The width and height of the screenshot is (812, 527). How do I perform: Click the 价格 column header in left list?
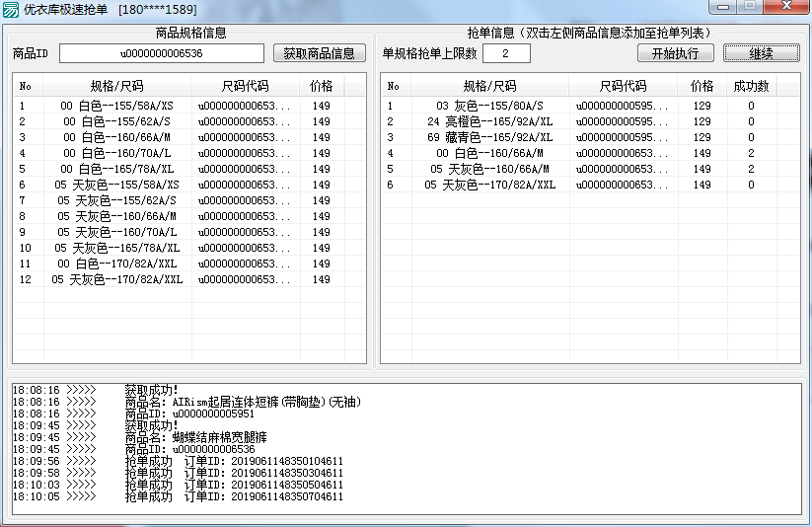(322, 86)
